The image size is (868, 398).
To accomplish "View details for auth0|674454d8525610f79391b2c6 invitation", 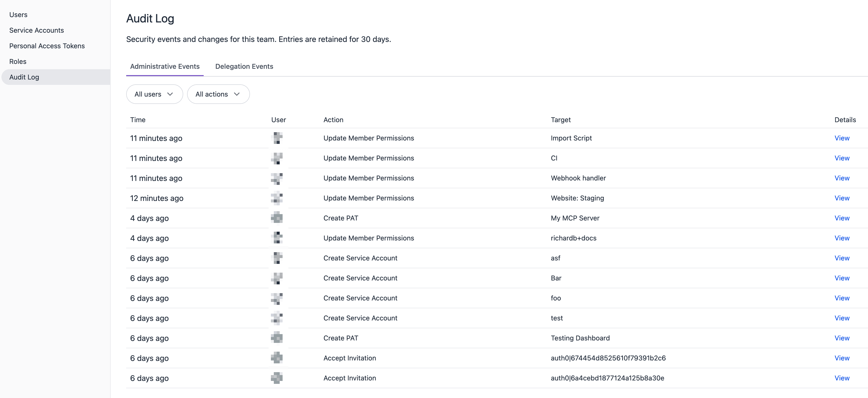I will (x=842, y=358).
